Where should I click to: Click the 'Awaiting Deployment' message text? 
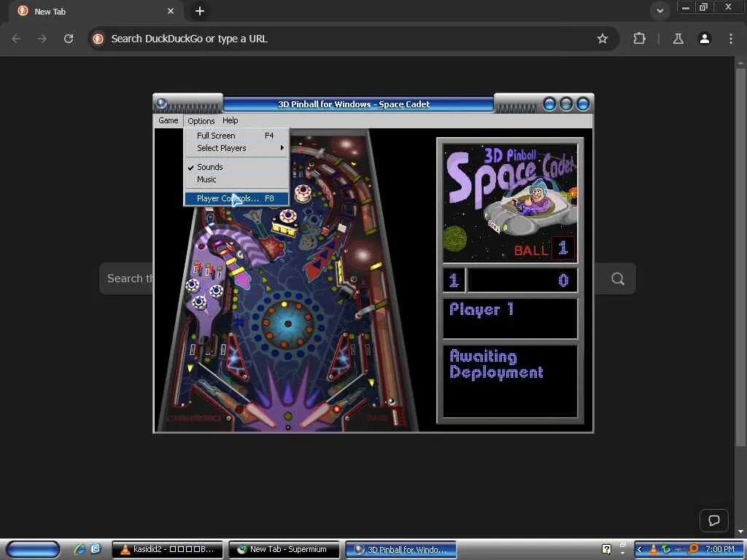pos(496,365)
